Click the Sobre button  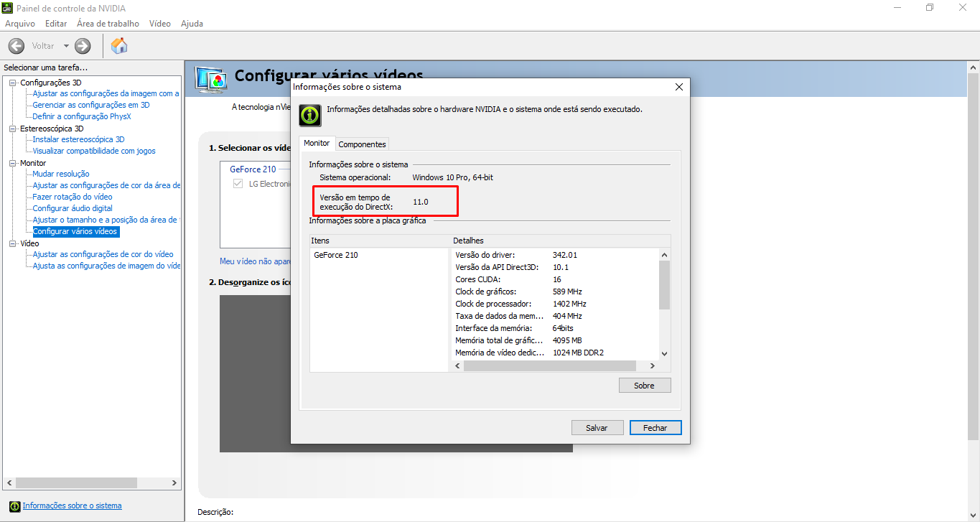(x=645, y=386)
